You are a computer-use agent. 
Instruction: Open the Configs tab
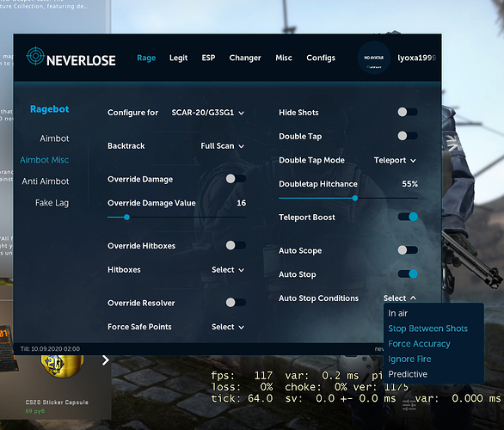coord(321,58)
